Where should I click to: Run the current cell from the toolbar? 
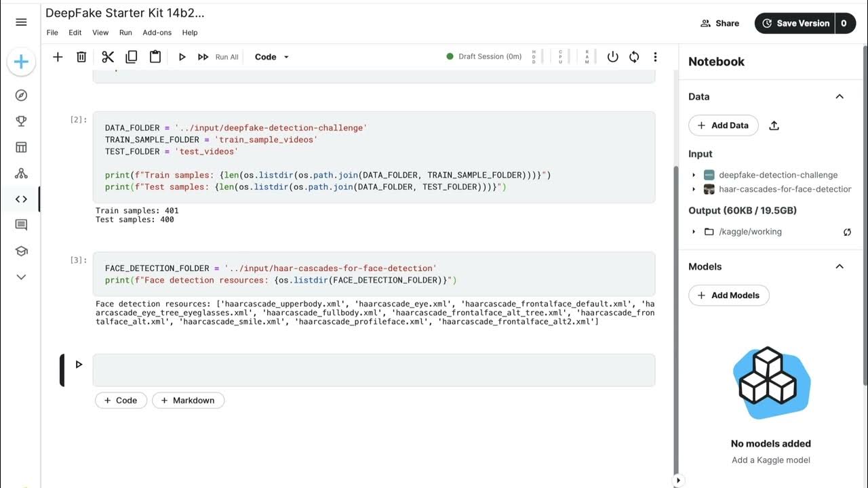[x=182, y=57]
